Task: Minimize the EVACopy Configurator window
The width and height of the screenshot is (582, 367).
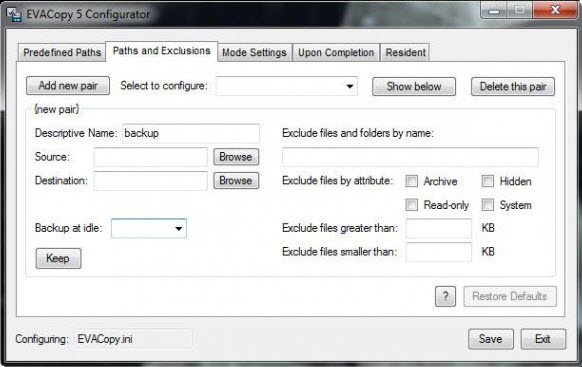Action: click(494, 10)
